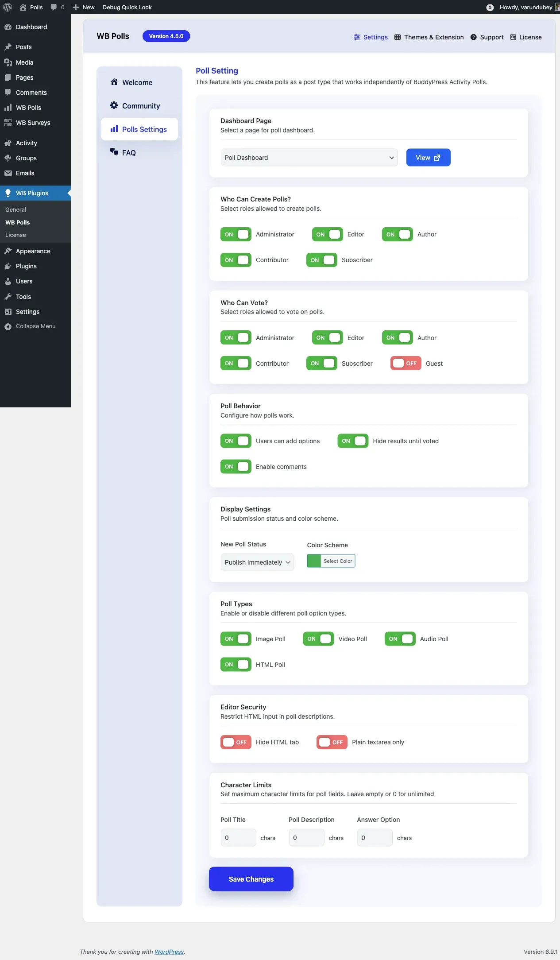The height and width of the screenshot is (960, 560).
Task: Click the Pages icon in sidebar
Action: pyautogui.click(x=8, y=77)
